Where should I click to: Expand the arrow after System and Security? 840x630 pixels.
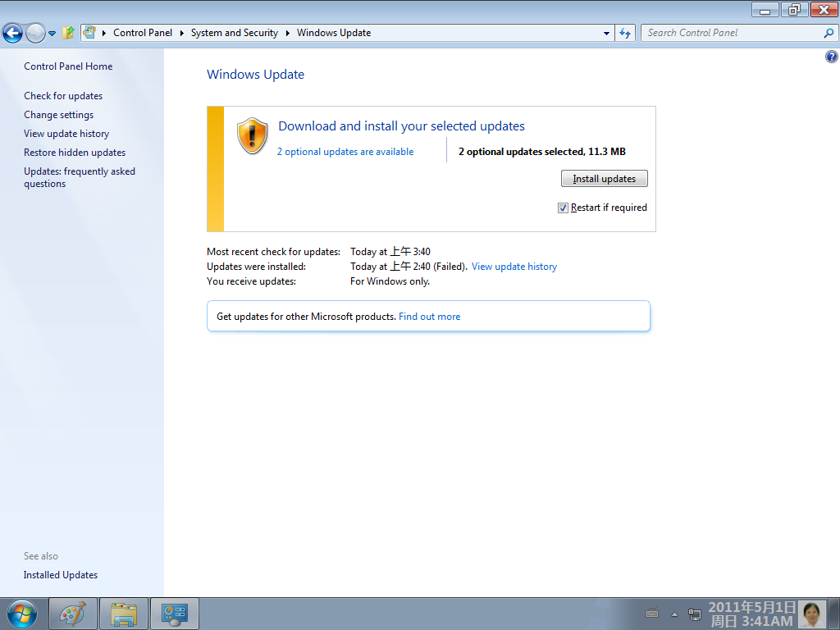pyautogui.click(x=288, y=33)
